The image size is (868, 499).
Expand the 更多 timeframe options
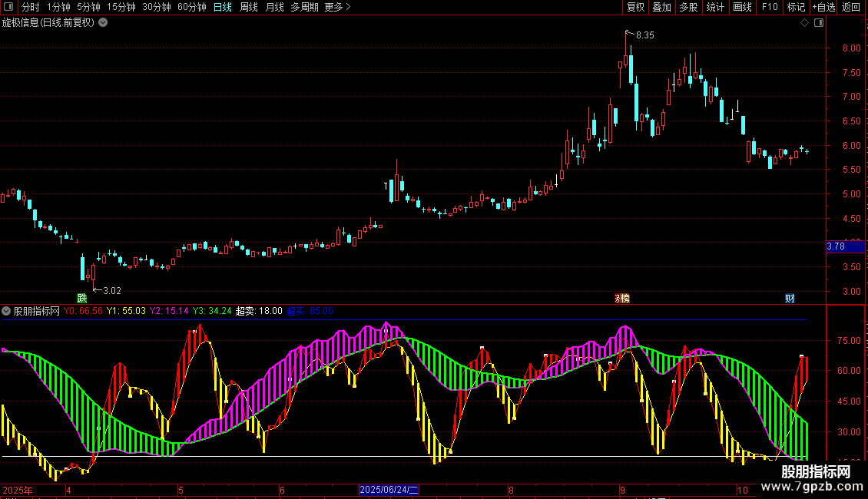338,7
